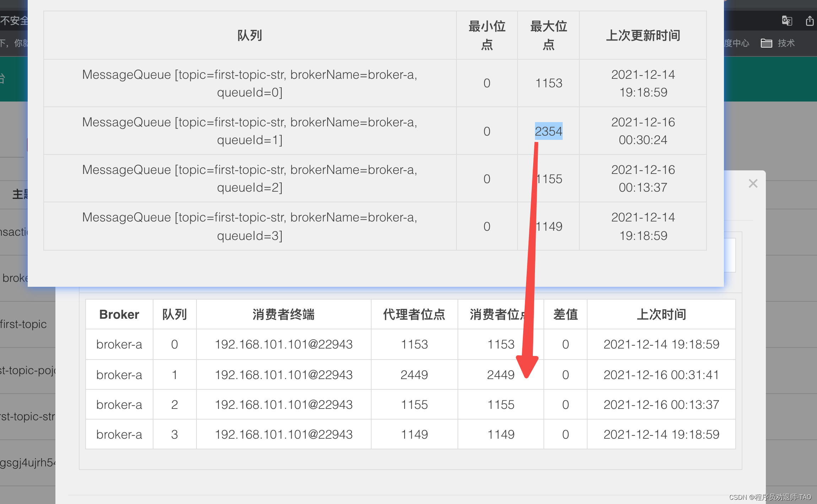Click the 代理者位点 column header
817x504 pixels.
pyautogui.click(x=414, y=314)
